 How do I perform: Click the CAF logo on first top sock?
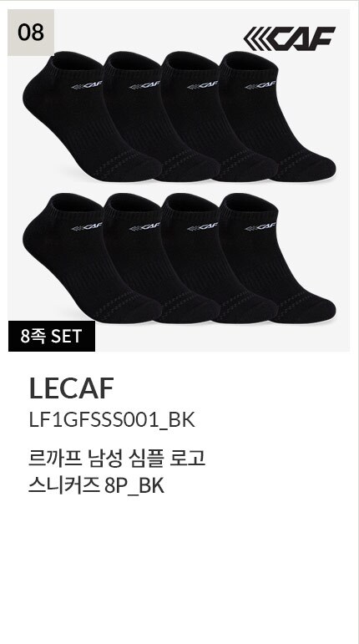87,85
